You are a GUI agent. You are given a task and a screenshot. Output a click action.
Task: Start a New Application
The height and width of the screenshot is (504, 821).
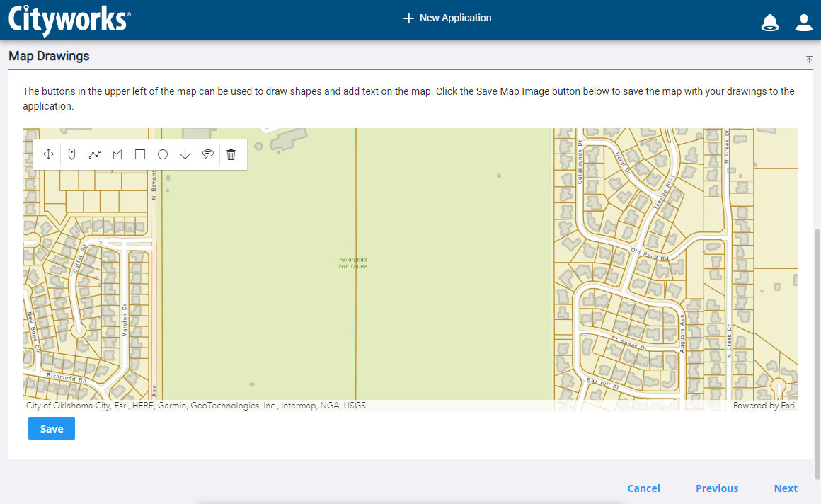coord(447,18)
